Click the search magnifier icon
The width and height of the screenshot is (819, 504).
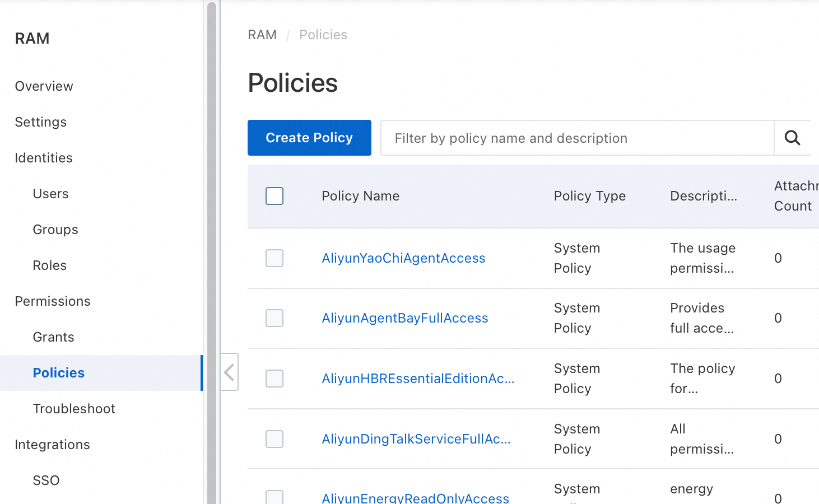tap(792, 138)
